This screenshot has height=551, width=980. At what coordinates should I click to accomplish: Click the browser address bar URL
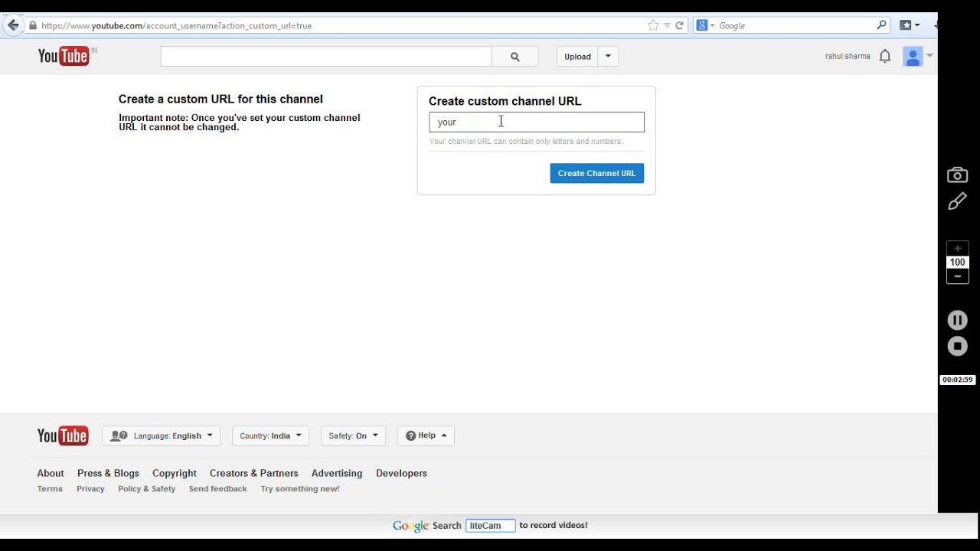coord(176,25)
